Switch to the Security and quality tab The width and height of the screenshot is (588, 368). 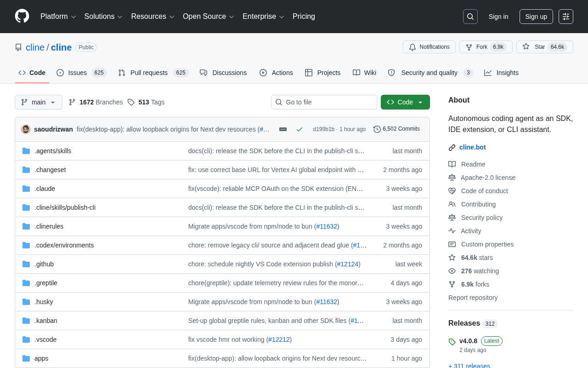pos(430,73)
